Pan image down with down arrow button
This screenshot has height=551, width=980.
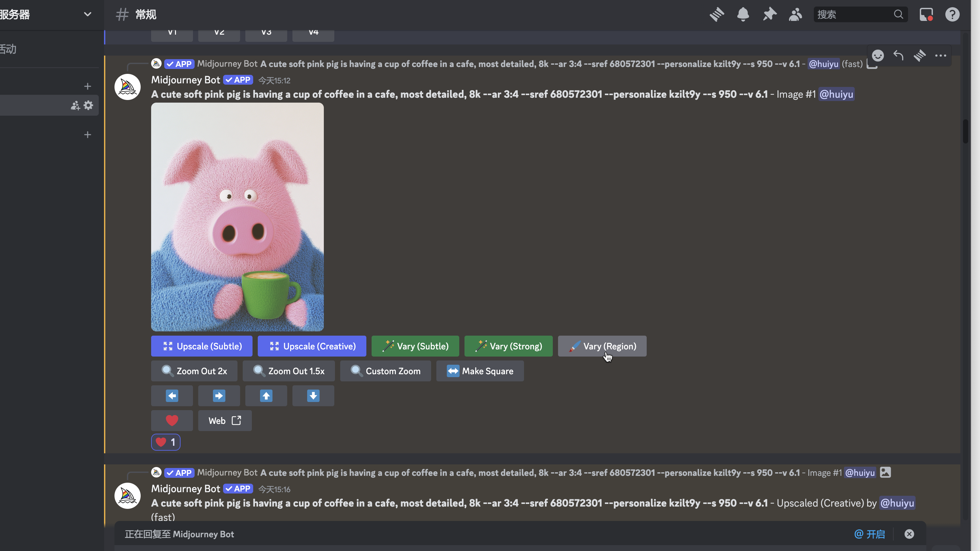313,395
